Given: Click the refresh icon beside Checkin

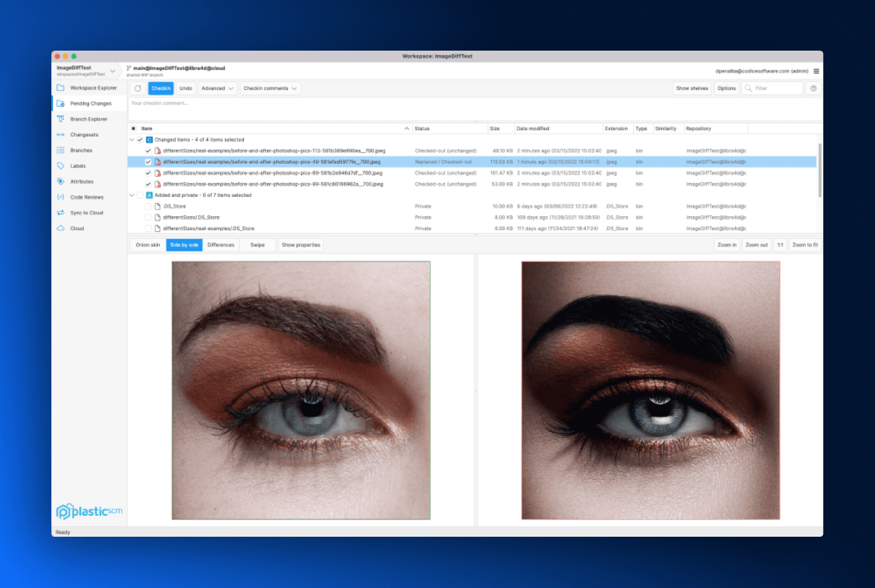Looking at the screenshot, I should (138, 88).
